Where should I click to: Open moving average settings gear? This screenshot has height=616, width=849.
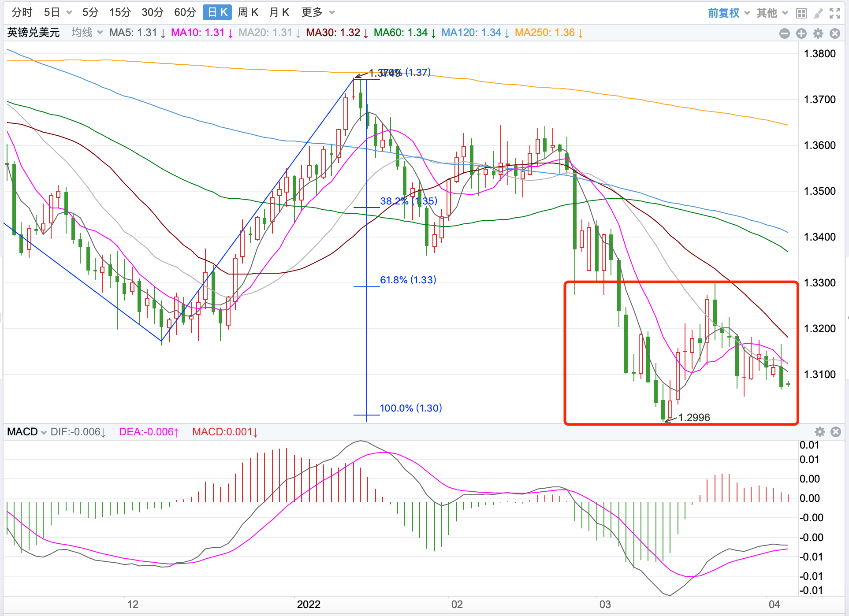pyautogui.click(x=818, y=33)
